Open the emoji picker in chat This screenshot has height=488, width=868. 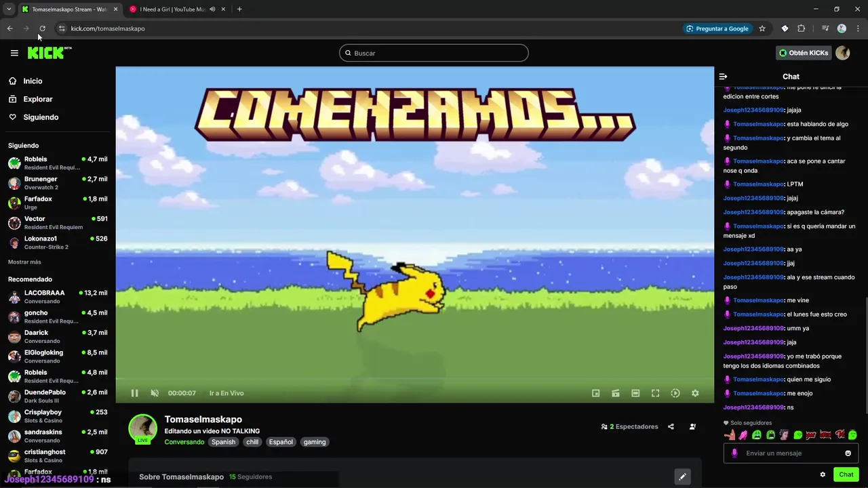(848, 453)
